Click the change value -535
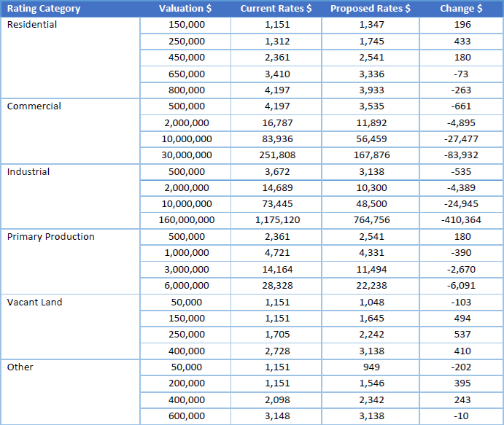Viewport: 504px width, 425px height. pos(461,172)
